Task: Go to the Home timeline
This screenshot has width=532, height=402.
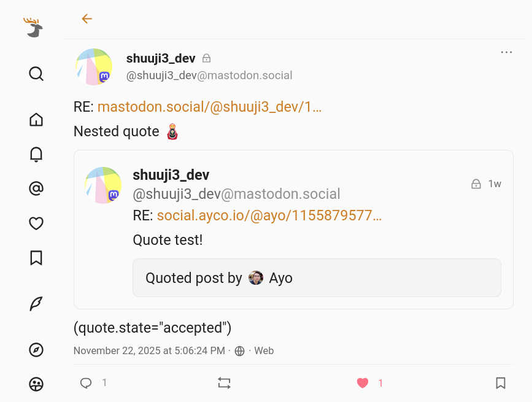Action: (36, 120)
